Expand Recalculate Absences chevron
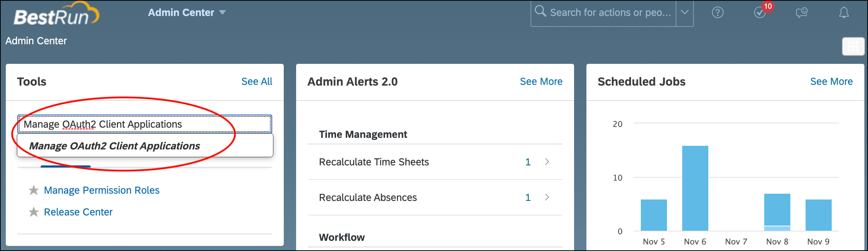The height and width of the screenshot is (251, 868). pyautogui.click(x=547, y=197)
